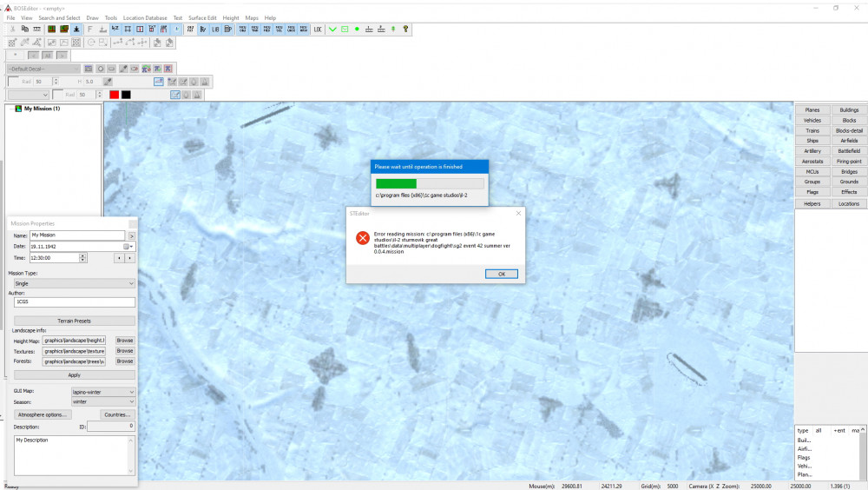The height and width of the screenshot is (490, 868).
Task: Click the Rad 50 spinner beside H field
Action: pos(55,82)
